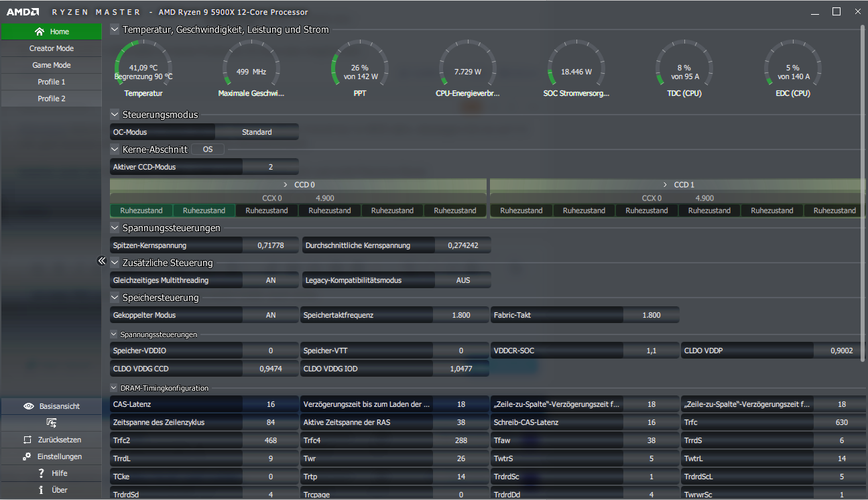Collapse Spannungssteuerungen section above Spitzen-Kernspannung
Image resolution: width=868 pixels, height=500 pixels.
tap(115, 228)
